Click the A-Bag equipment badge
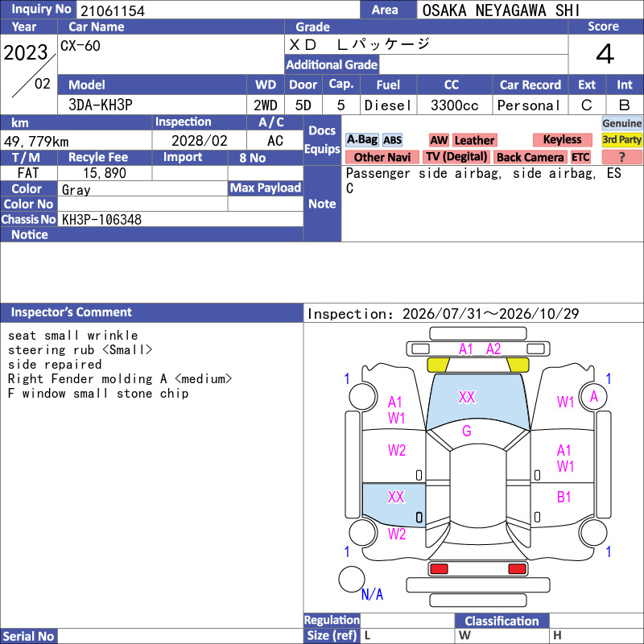 [x=361, y=140]
